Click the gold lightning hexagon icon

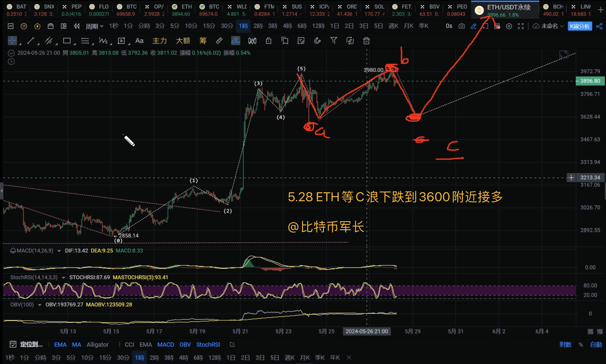point(37,26)
